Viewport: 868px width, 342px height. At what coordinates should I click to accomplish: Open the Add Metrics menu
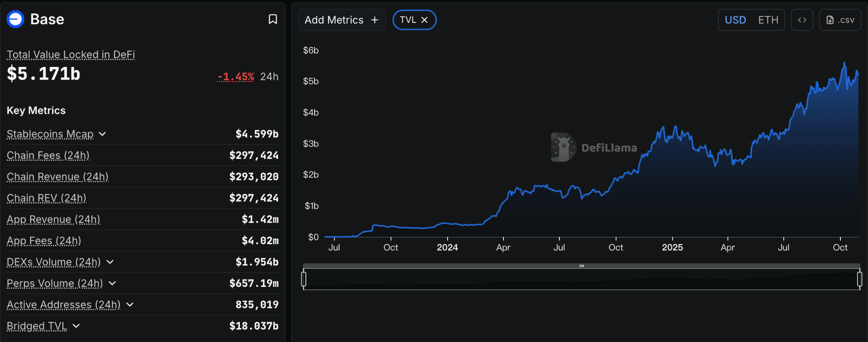[342, 20]
